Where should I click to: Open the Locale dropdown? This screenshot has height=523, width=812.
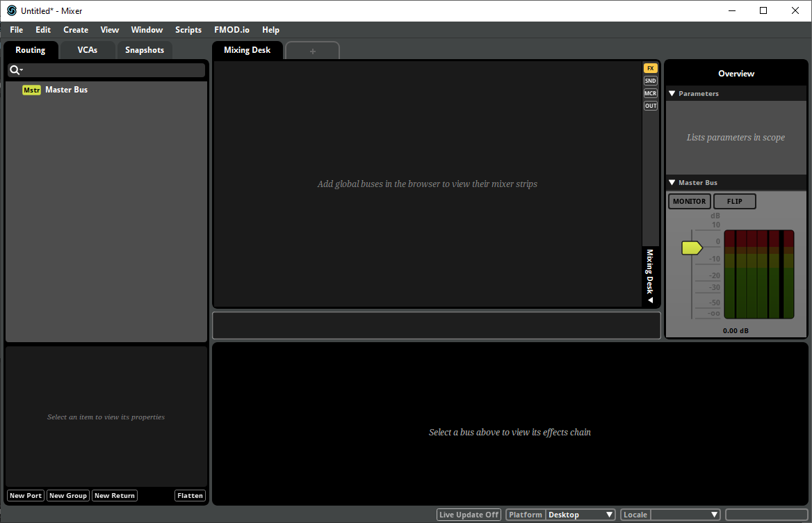[685, 515]
